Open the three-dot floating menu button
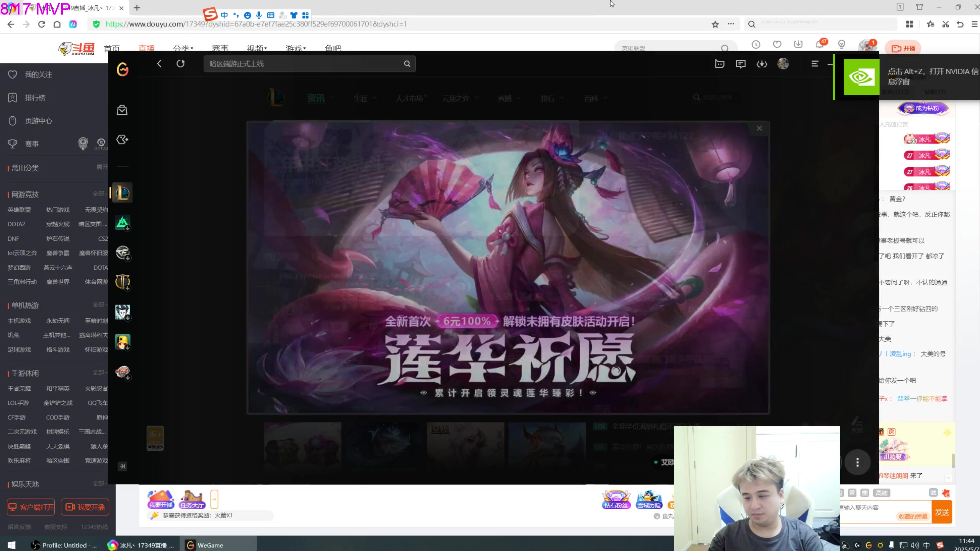The height and width of the screenshot is (551, 980). [x=857, y=462]
